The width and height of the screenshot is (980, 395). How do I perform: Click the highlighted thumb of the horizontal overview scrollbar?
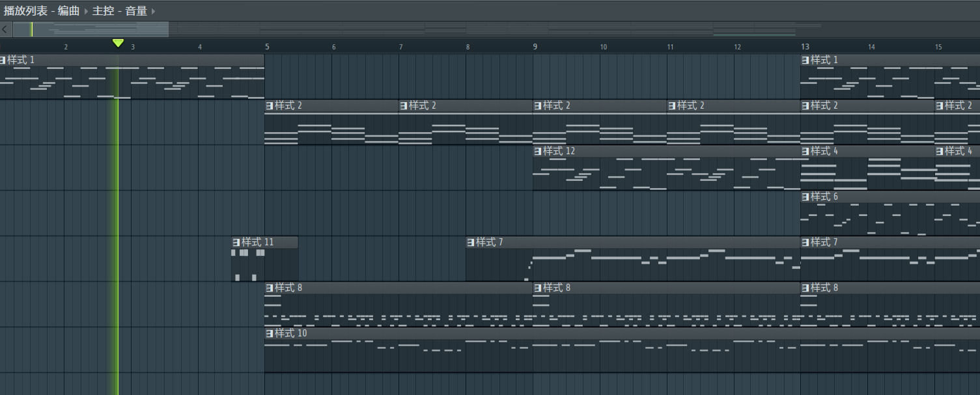91,29
